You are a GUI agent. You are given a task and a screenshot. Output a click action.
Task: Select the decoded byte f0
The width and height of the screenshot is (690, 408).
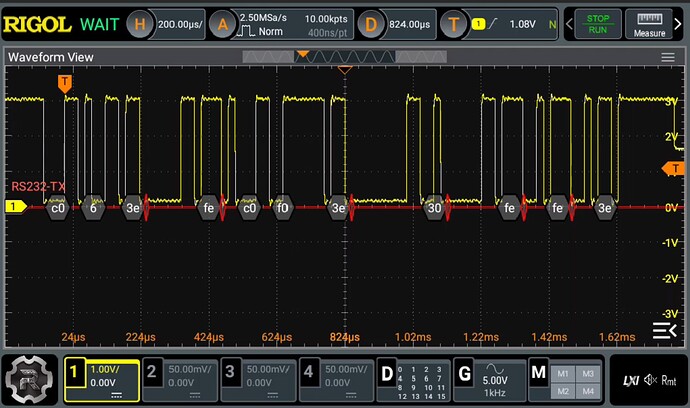coord(282,208)
